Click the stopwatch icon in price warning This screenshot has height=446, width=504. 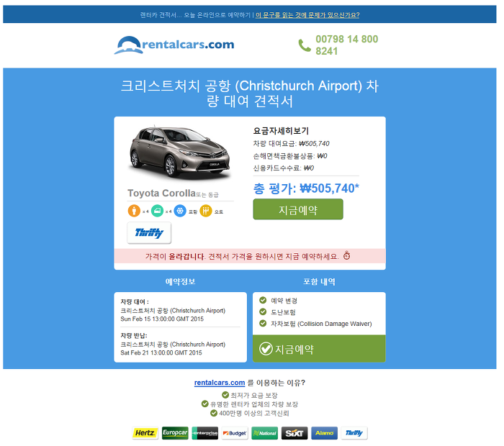[x=346, y=255]
